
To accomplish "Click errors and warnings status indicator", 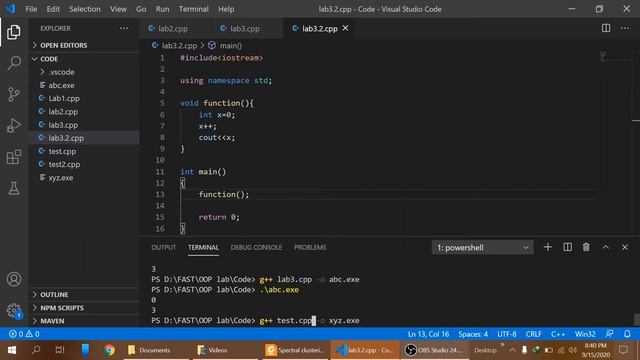I will click(24, 334).
